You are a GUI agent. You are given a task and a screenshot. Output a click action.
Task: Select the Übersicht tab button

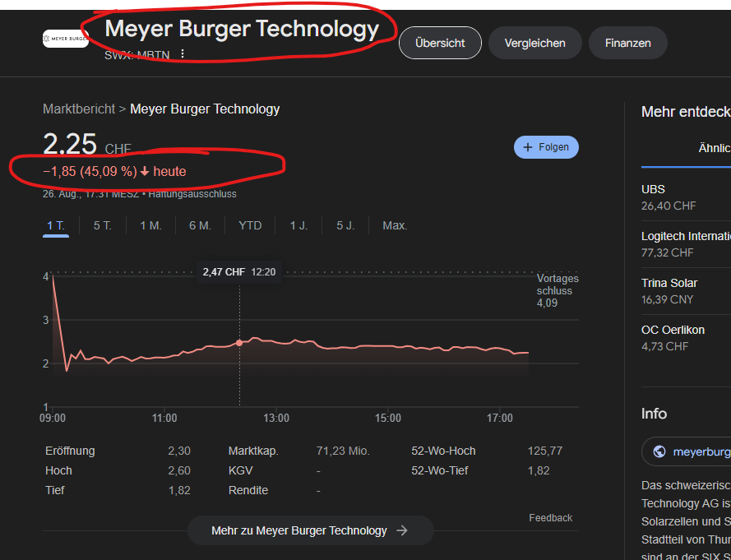(440, 43)
